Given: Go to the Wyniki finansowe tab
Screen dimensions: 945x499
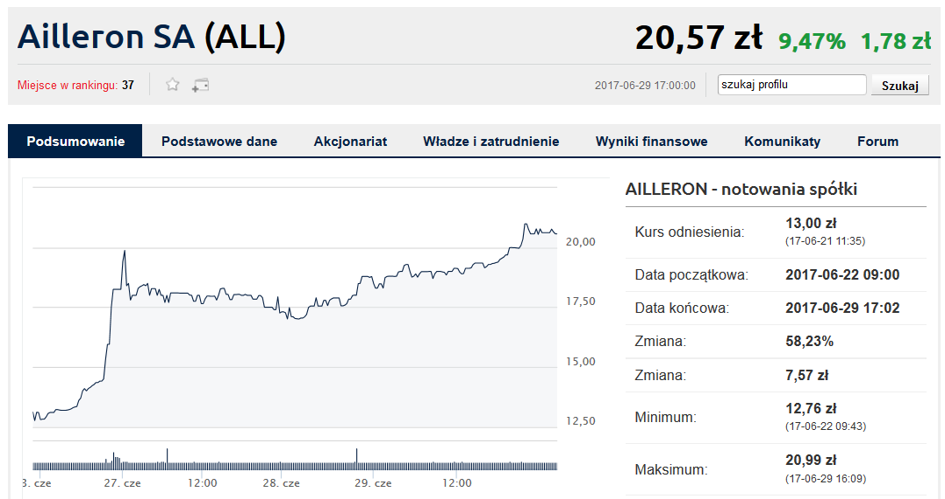Looking at the screenshot, I should coord(651,141).
